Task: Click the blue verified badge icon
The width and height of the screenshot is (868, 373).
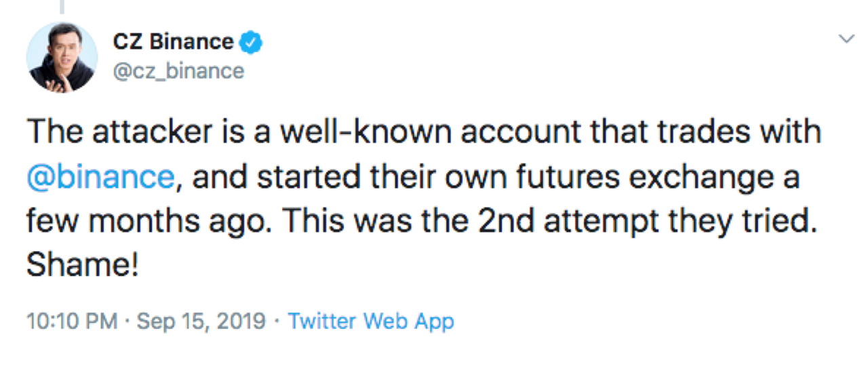Action: click(252, 42)
